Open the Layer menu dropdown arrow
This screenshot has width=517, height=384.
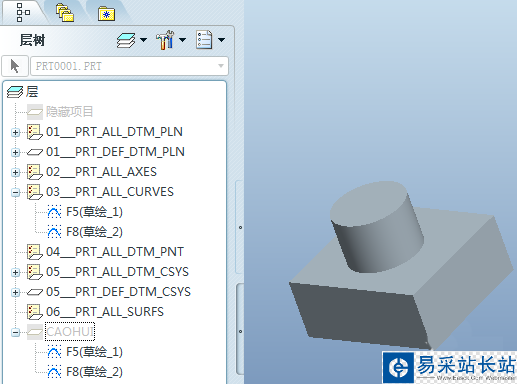pyautogui.click(x=143, y=40)
